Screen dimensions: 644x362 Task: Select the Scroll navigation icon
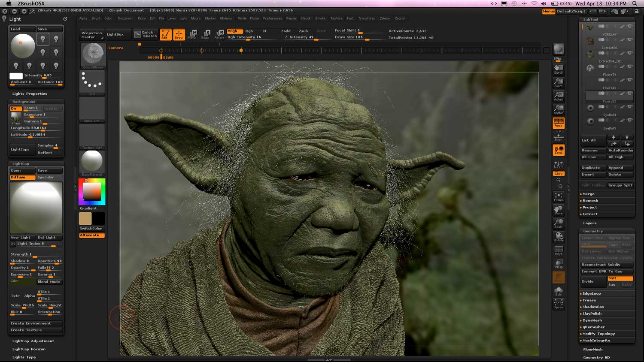tap(559, 69)
